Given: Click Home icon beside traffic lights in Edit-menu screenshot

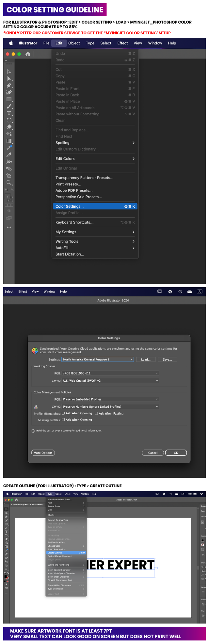Looking at the screenshot, I should [28, 54].
